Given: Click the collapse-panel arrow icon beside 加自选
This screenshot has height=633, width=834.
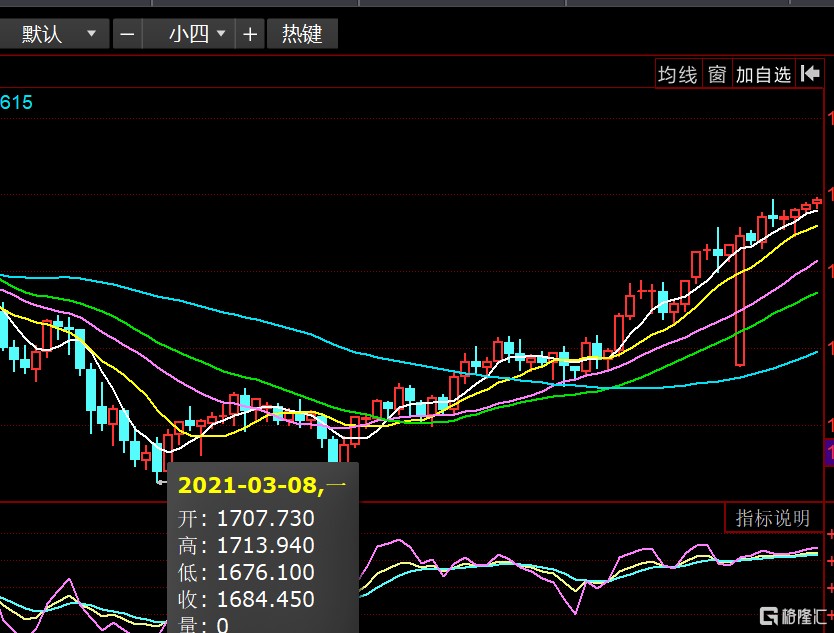Looking at the screenshot, I should (x=810, y=74).
